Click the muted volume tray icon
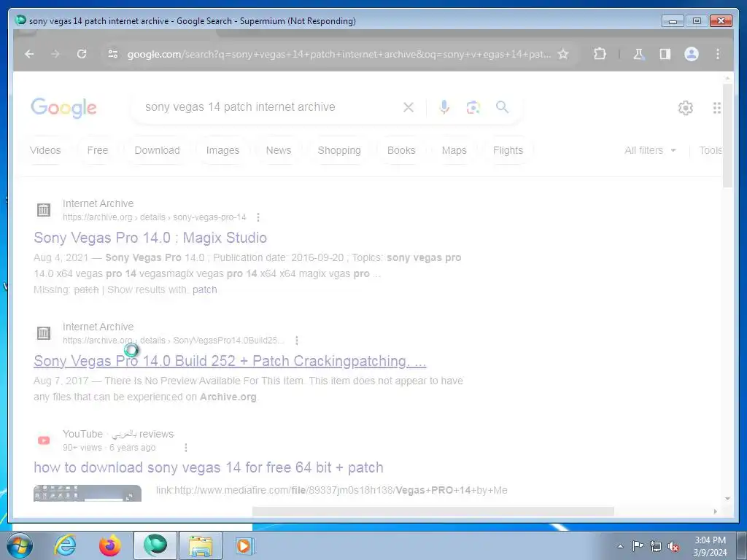This screenshot has height=560, width=747. pos(673,546)
